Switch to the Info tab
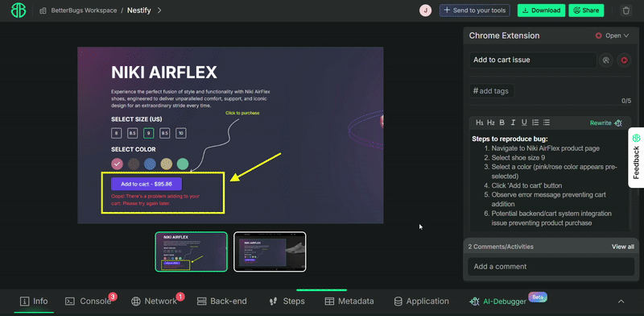The width and height of the screenshot is (644, 316). (34, 301)
